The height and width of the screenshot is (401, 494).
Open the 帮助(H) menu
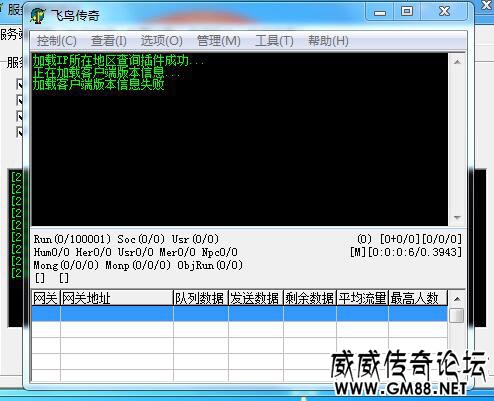pyautogui.click(x=328, y=41)
